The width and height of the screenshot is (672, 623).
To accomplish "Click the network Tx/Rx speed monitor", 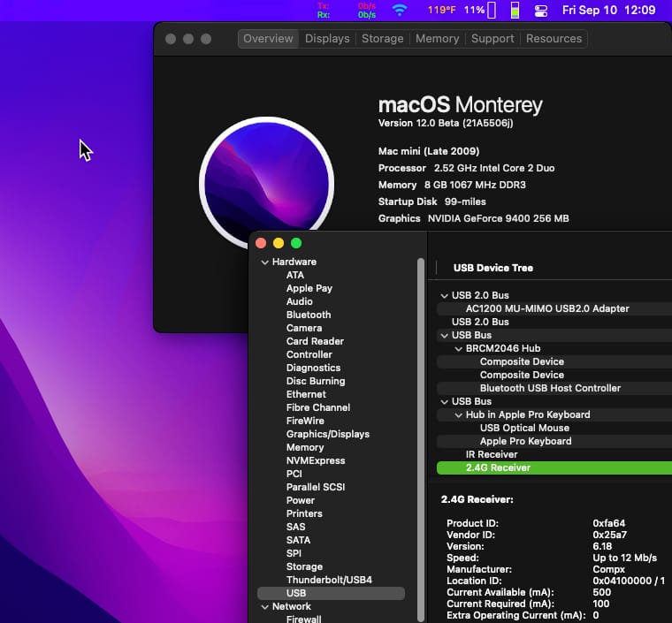I will point(345,11).
